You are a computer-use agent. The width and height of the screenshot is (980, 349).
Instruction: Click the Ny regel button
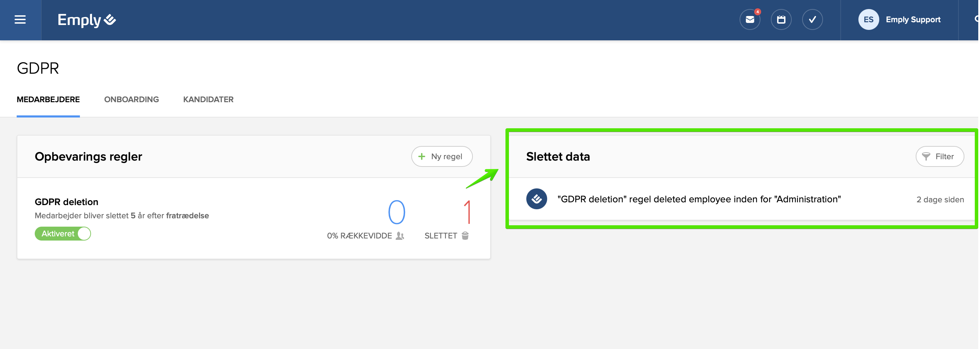(441, 156)
